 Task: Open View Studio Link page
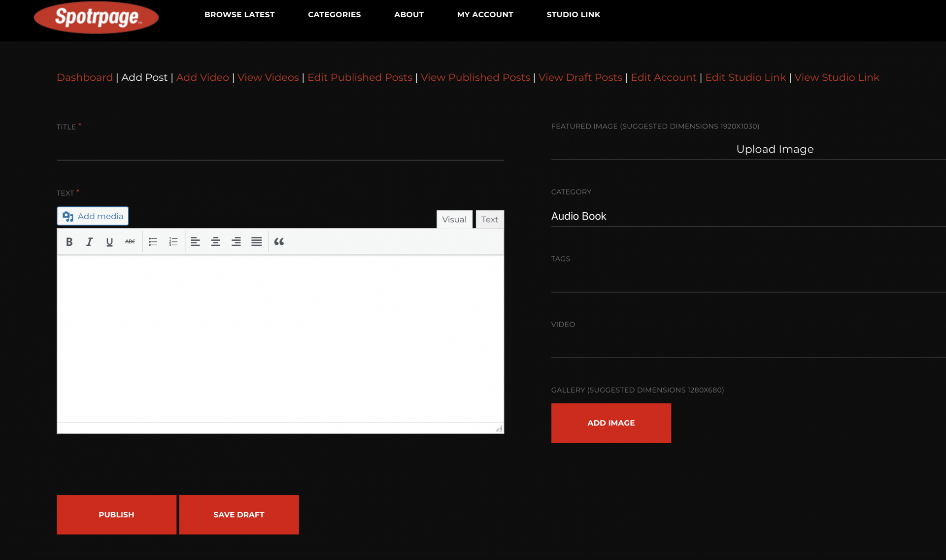pyautogui.click(x=837, y=77)
